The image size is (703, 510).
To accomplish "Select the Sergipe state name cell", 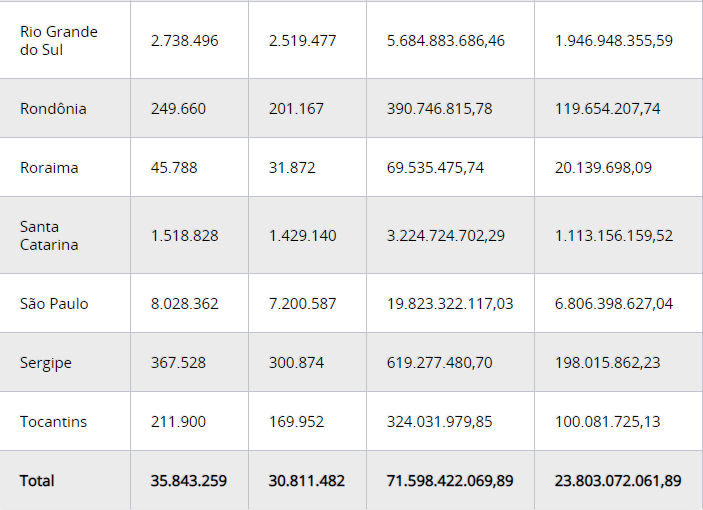I will point(46,363).
